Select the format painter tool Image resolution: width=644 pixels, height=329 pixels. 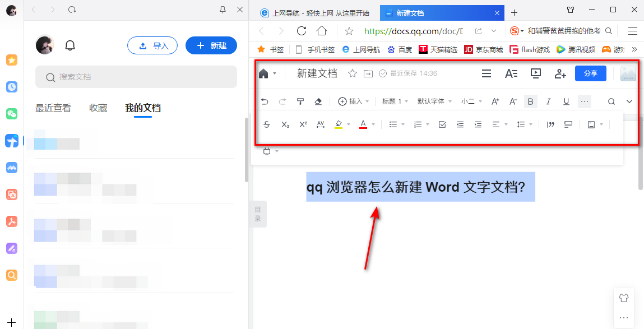pos(300,101)
